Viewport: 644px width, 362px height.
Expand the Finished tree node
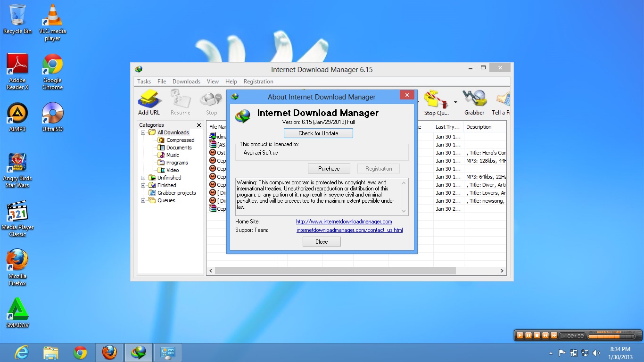[143, 185]
